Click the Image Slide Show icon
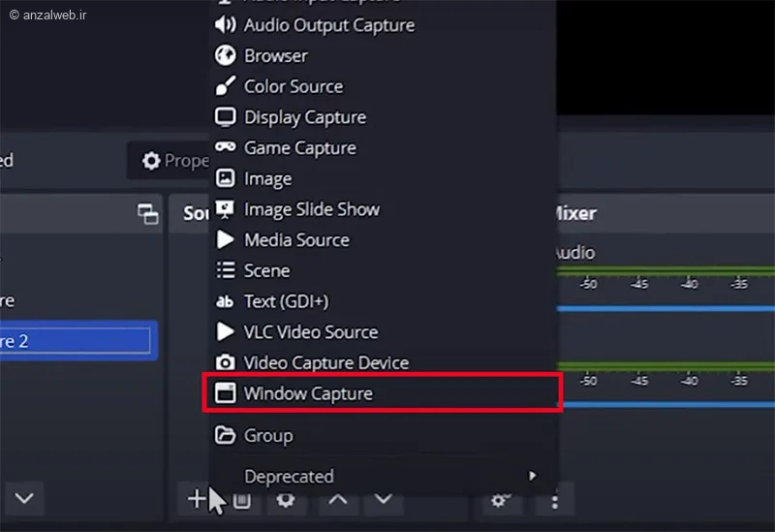775x532 pixels. point(225,209)
